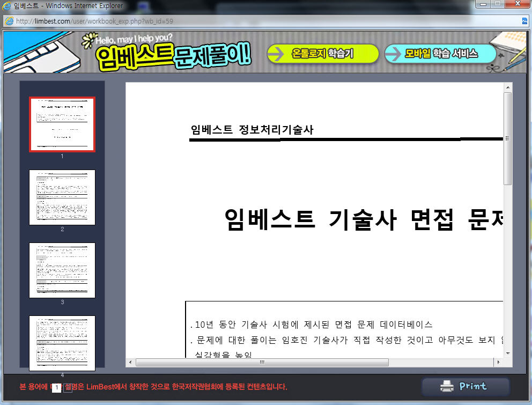This screenshot has height=405, width=532.
Task: Click the yellow arrow icon on 온톨로지 button
Action: tap(276, 54)
